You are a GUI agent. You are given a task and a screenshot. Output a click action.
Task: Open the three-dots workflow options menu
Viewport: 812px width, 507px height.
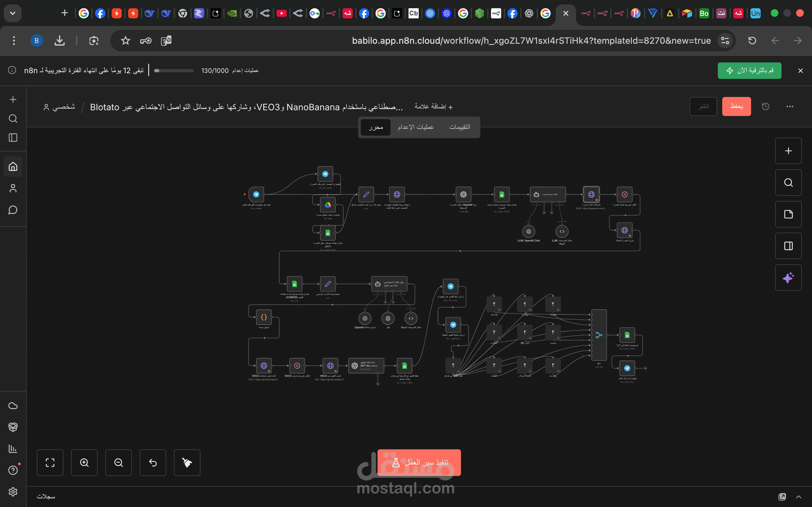tap(789, 107)
